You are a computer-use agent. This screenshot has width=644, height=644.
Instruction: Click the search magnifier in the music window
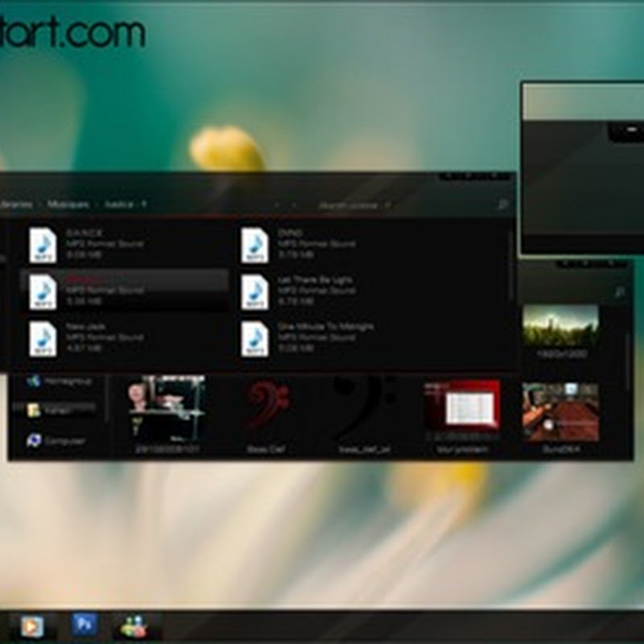tap(503, 205)
